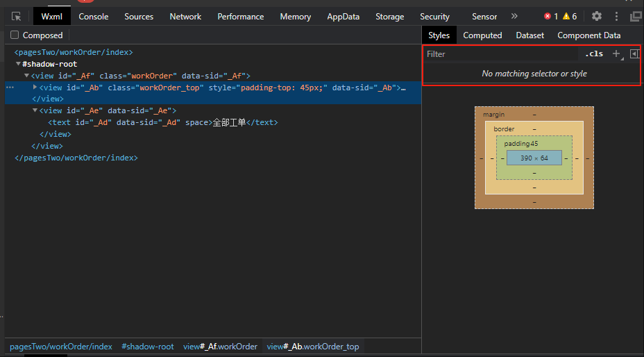This screenshot has width=644, height=357.
Task: Select the text element 全部工单
Action: tap(163, 122)
